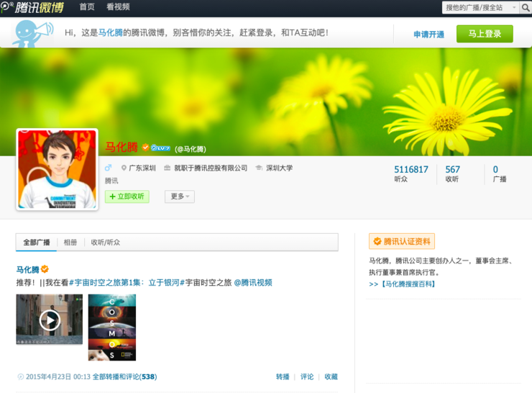Click the graduation cap icon by 深圳大学
Viewport: 532px width, 393px height.
pos(259,168)
